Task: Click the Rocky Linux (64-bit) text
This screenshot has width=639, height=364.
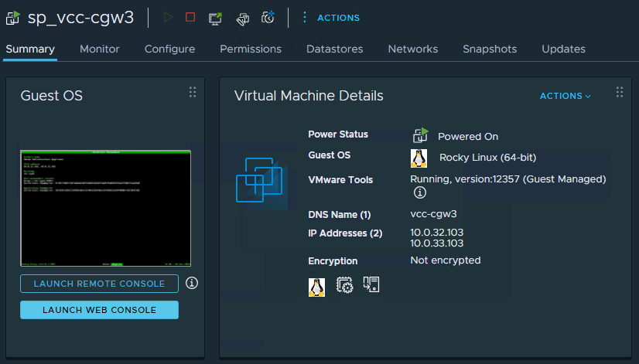Action: click(x=487, y=158)
